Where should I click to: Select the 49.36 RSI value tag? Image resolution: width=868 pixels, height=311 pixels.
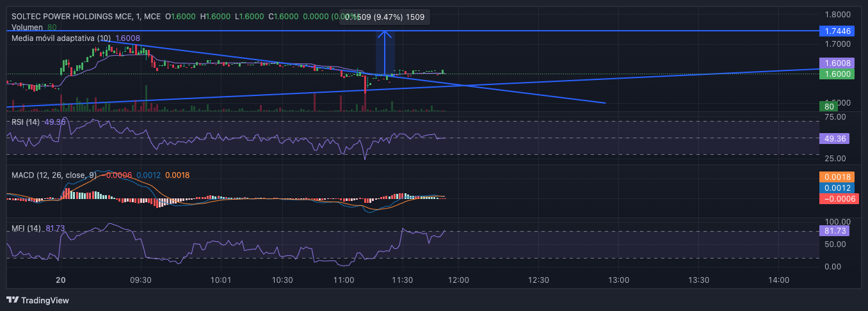coord(835,138)
